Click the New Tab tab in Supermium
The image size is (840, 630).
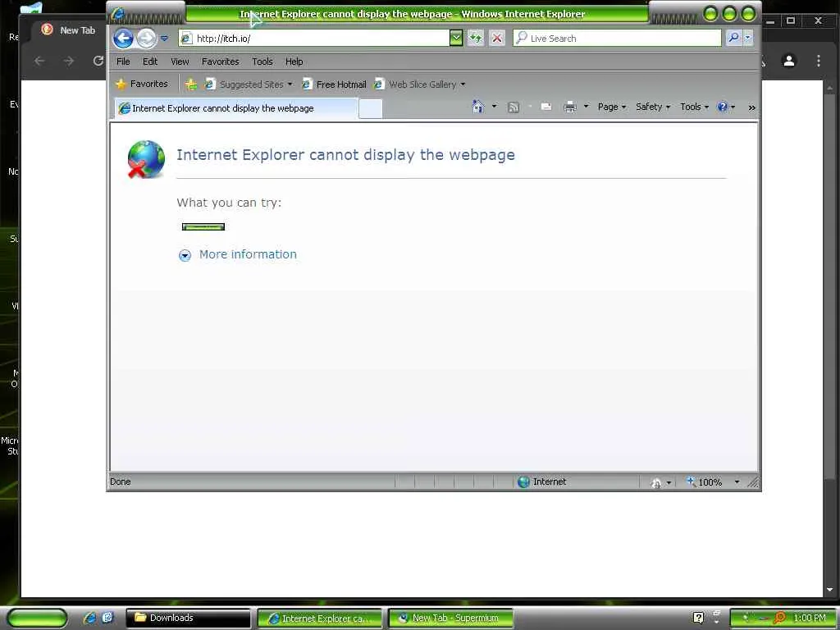pos(70,30)
